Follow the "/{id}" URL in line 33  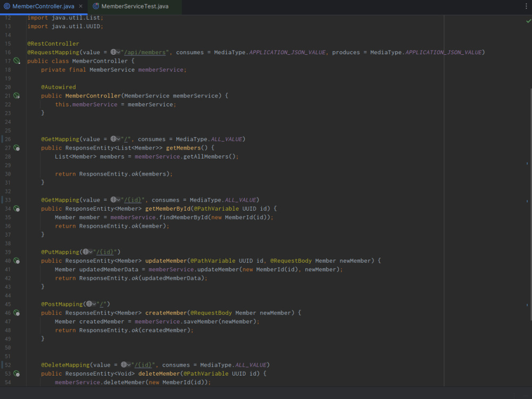[x=132, y=200]
